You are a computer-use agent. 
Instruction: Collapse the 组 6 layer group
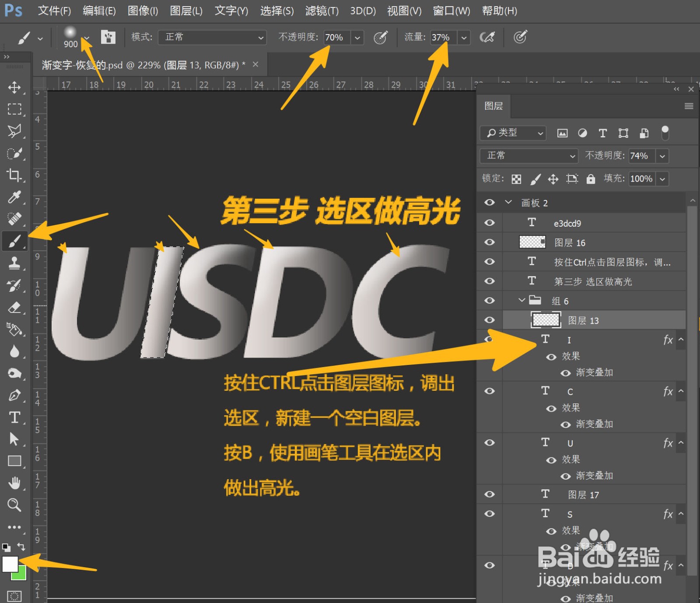(x=521, y=301)
